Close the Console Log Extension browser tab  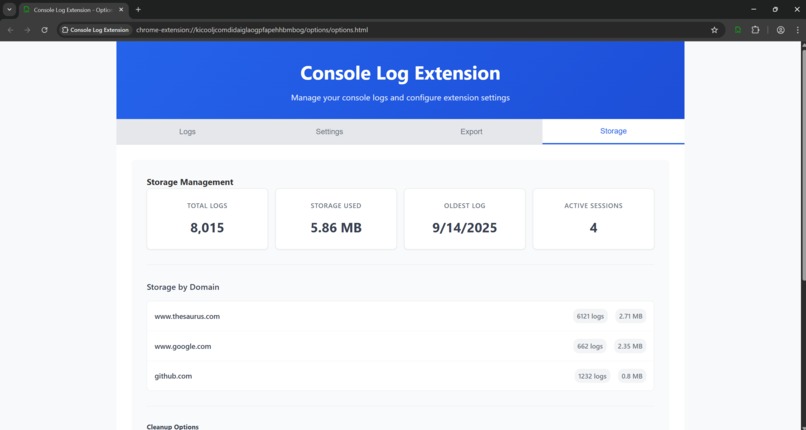pos(121,9)
